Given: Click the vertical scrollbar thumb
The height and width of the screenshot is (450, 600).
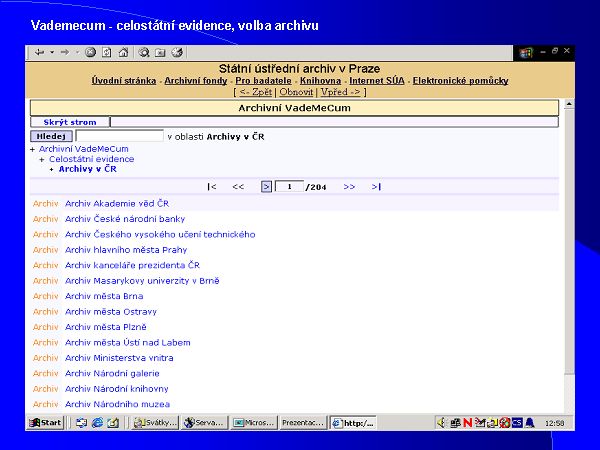Looking at the screenshot, I should coord(569,241).
